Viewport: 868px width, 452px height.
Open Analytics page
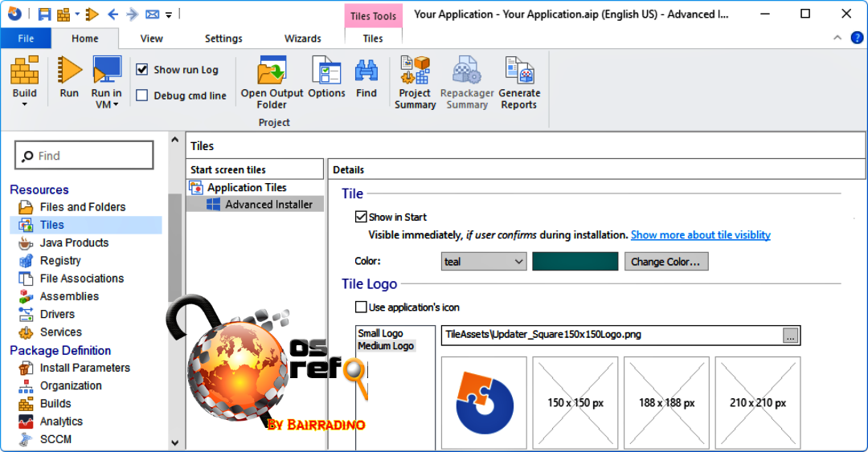61,421
